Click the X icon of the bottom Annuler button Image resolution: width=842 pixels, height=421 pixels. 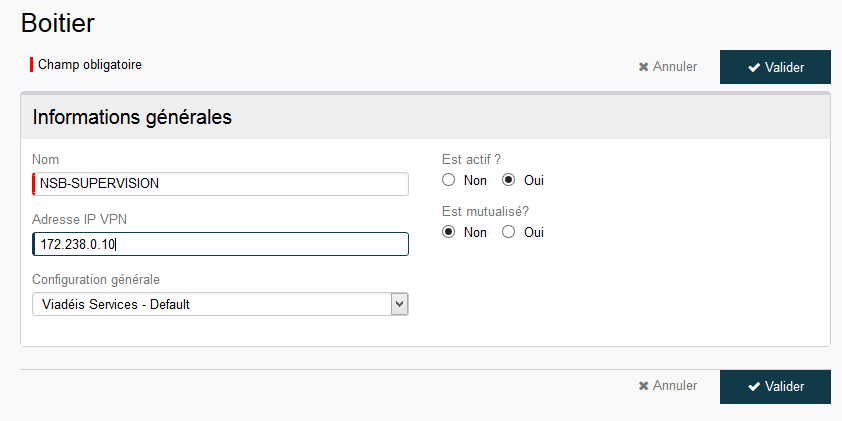(643, 386)
